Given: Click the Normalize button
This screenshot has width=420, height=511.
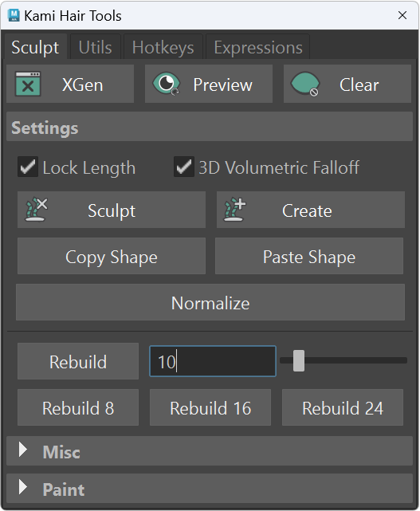Looking at the screenshot, I should click(210, 302).
